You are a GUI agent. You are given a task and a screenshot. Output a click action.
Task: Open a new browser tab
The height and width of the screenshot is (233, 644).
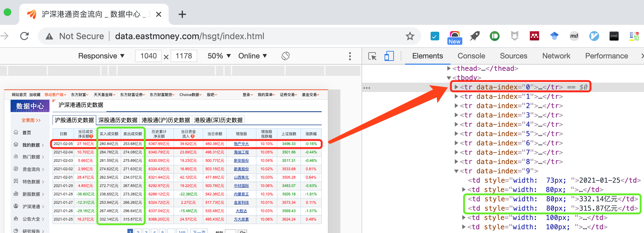click(x=182, y=14)
